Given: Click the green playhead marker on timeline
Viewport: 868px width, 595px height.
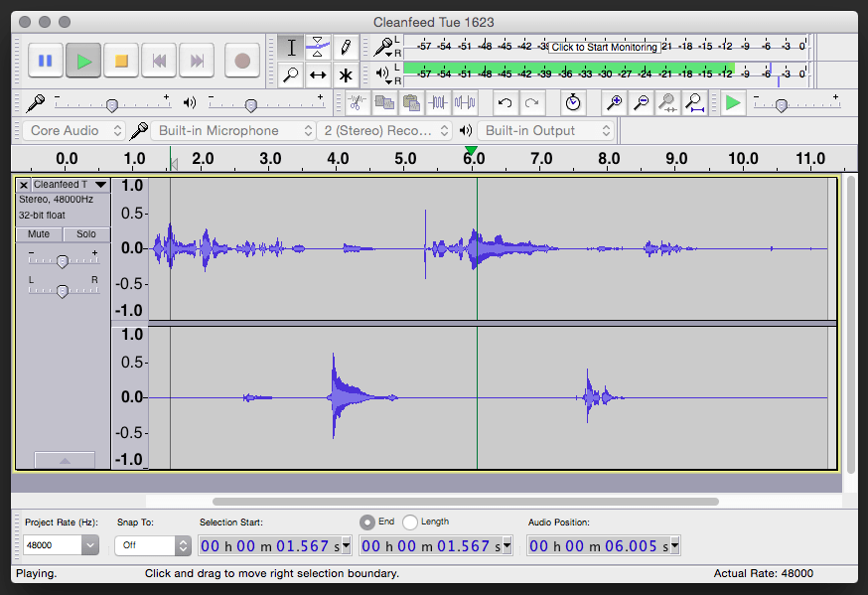Looking at the screenshot, I should [x=471, y=151].
